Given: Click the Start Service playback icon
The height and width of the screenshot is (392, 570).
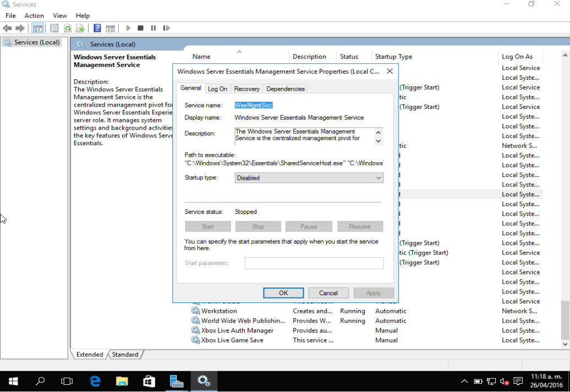Looking at the screenshot, I should click(x=128, y=28).
